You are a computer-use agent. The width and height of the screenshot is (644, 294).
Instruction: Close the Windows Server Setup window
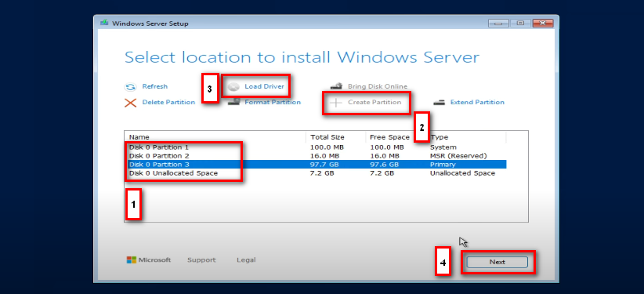[x=543, y=23]
